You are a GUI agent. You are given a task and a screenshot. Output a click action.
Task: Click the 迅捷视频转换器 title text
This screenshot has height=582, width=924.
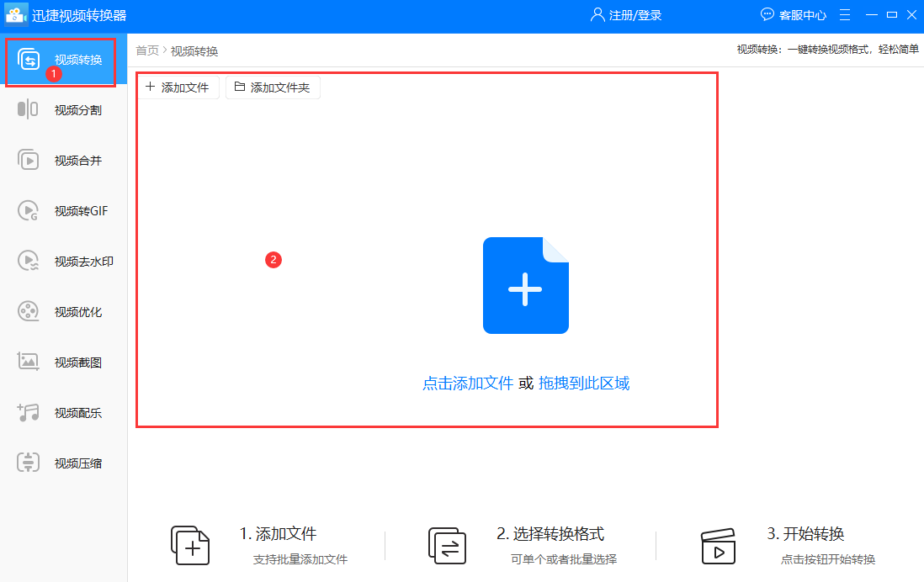[x=79, y=15]
